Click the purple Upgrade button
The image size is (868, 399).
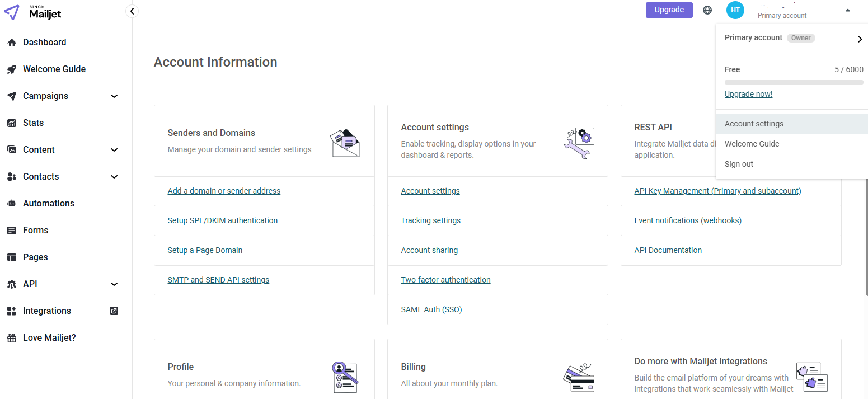coord(669,10)
